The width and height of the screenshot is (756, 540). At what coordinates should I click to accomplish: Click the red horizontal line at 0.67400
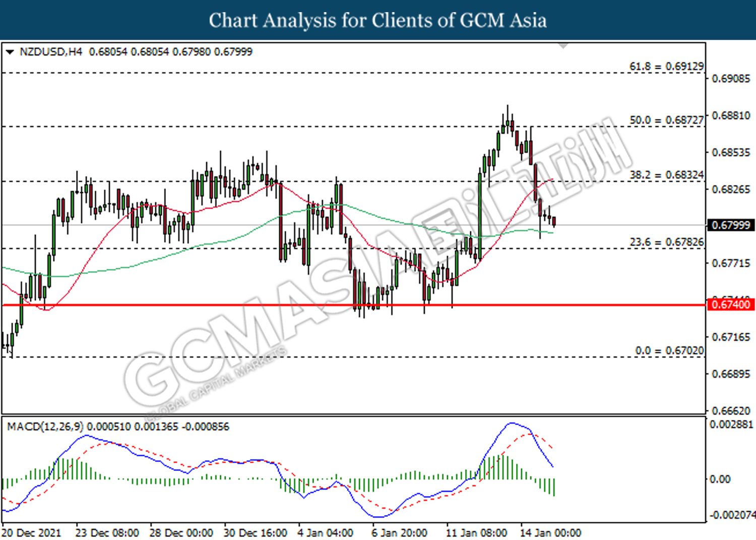(x=354, y=305)
